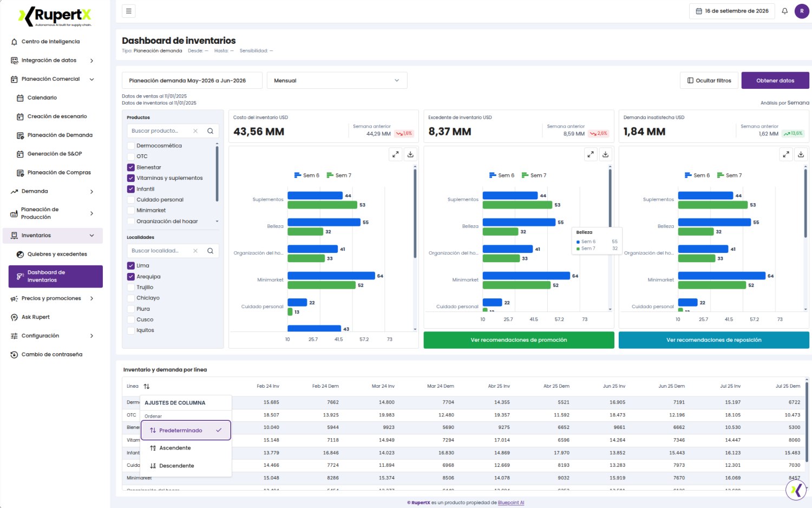Uncheck the Lima locality checkbox

coord(131,266)
